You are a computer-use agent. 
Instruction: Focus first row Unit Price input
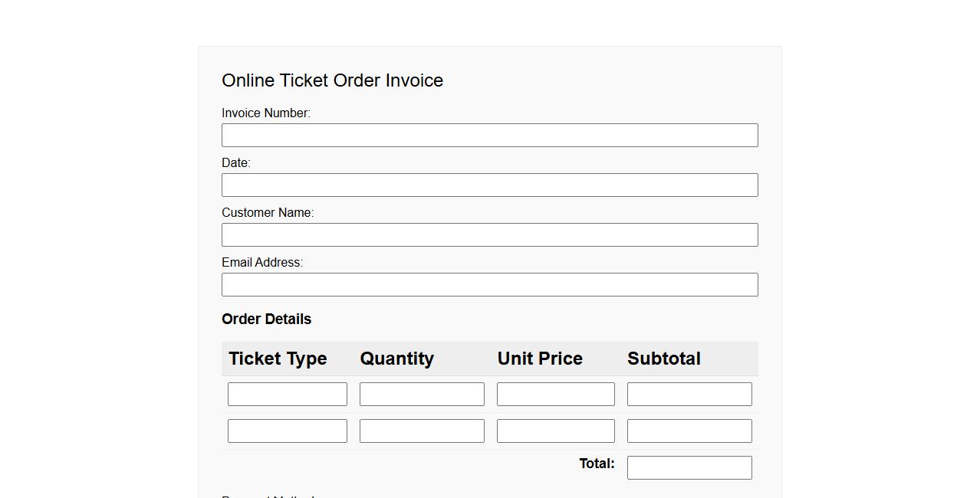(555, 395)
